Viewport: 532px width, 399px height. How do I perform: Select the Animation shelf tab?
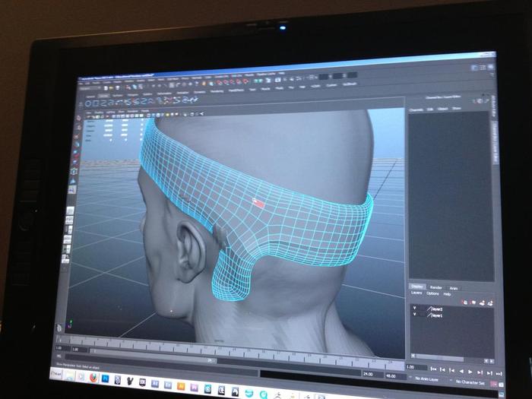point(182,93)
